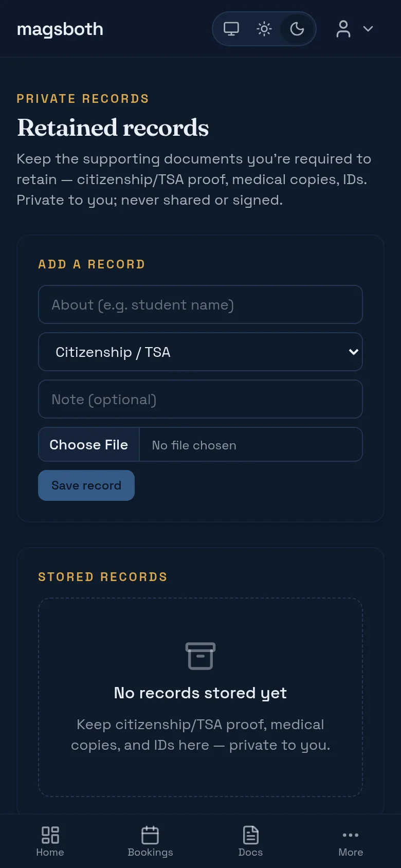
Task: Click Choose File button
Action: (89, 444)
